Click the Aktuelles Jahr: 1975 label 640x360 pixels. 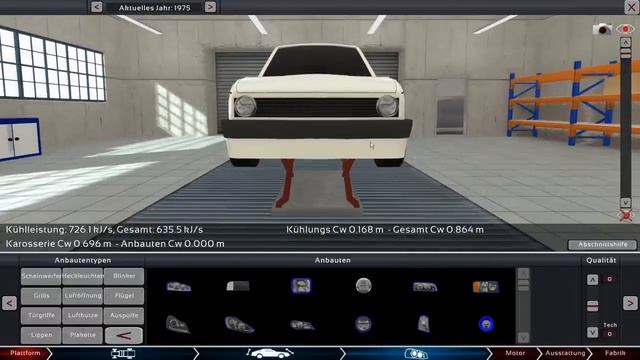[x=155, y=8]
